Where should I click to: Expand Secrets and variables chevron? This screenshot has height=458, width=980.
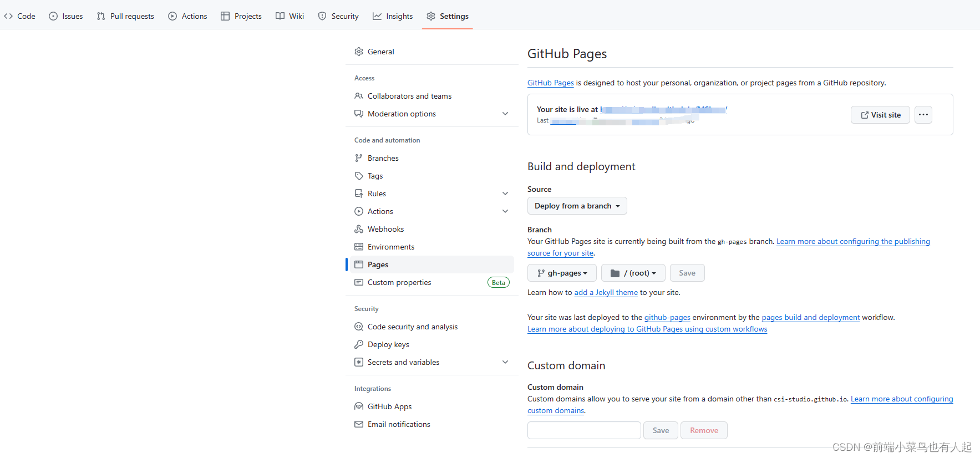505,362
